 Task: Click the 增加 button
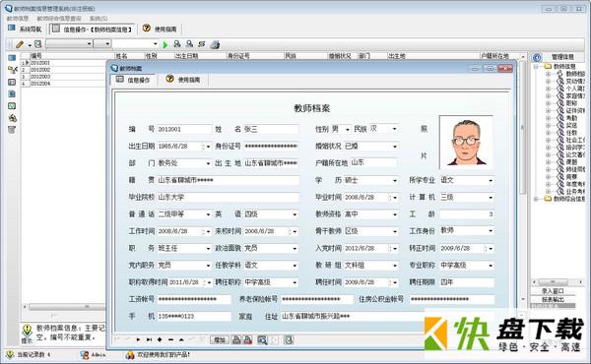(x=219, y=340)
